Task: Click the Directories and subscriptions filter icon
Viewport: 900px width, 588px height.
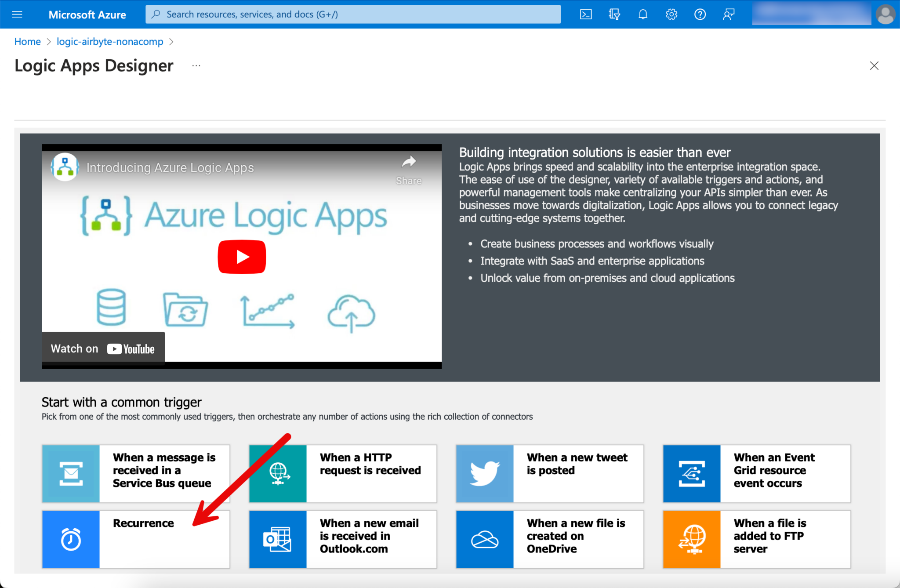Action: 614,15
